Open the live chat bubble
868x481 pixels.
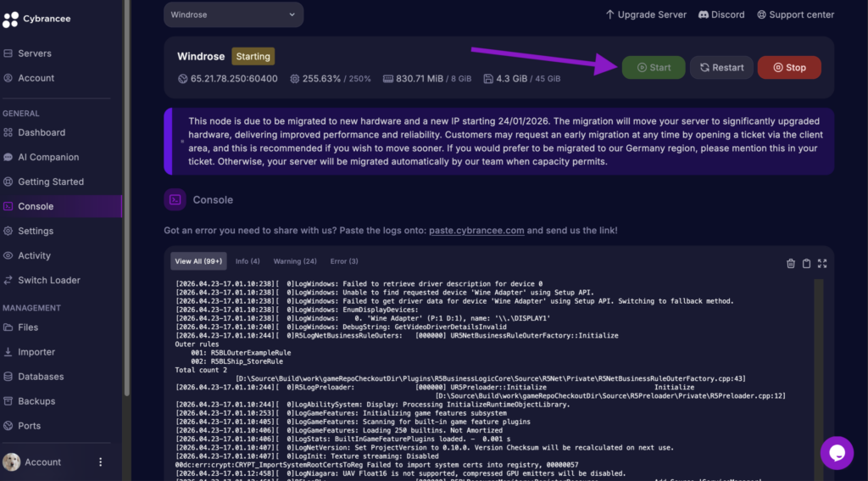pyautogui.click(x=836, y=453)
